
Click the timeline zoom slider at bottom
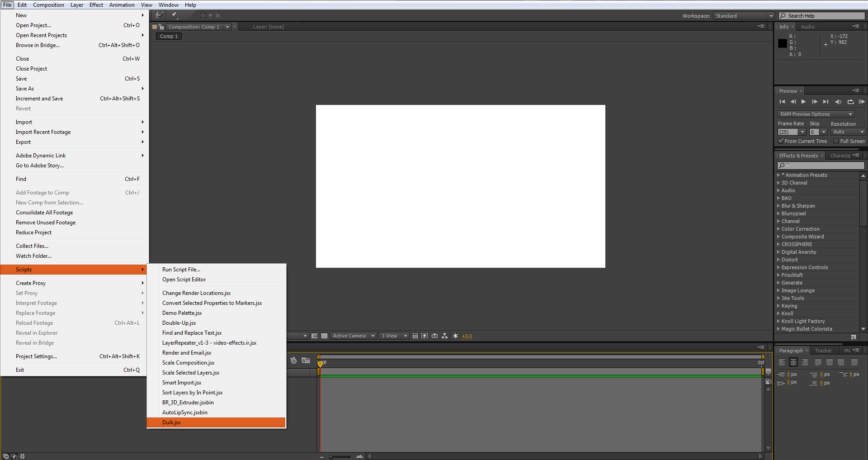tap(340, 456)
